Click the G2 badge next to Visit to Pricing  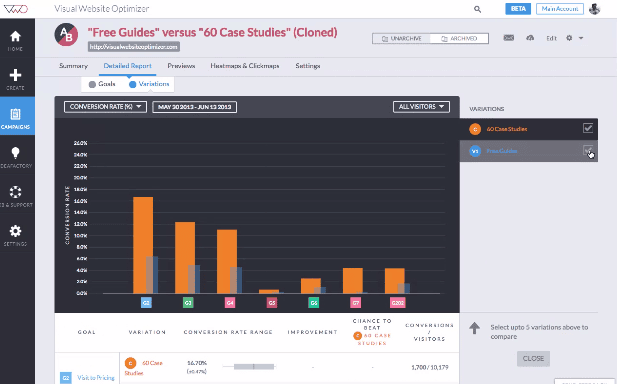tap(66, 378)
